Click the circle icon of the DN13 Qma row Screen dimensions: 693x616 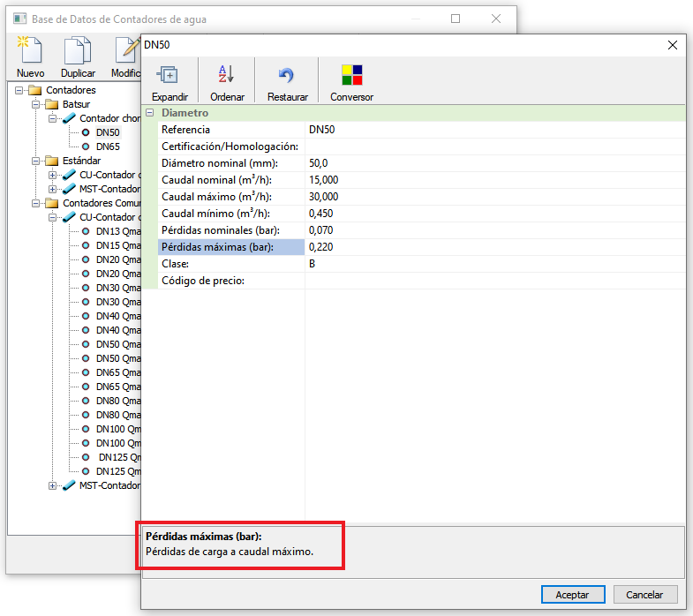coord(86,231)
